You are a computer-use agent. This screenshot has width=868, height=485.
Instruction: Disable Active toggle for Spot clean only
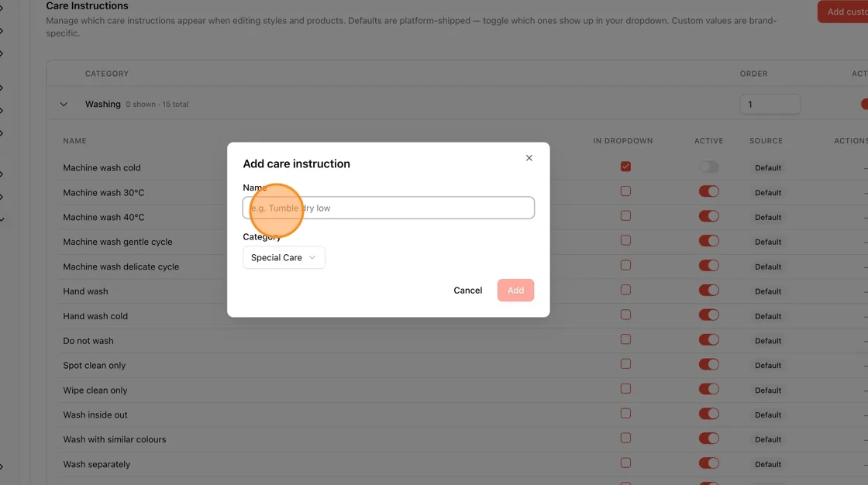tap(708, 364)
